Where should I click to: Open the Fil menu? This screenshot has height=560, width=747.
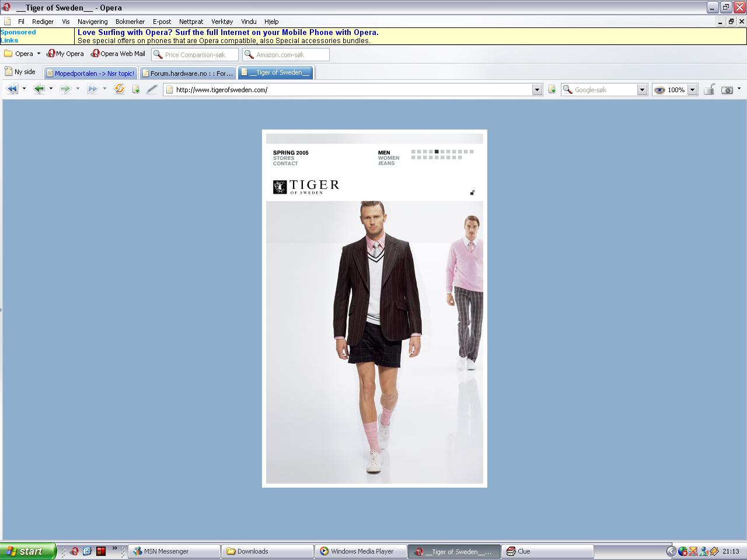click(x=21, y=22)
